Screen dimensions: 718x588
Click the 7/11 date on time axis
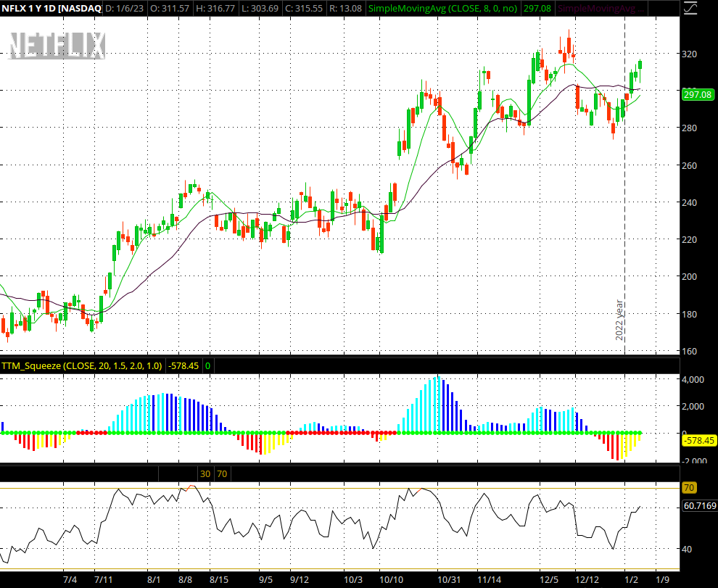[104, 580]
